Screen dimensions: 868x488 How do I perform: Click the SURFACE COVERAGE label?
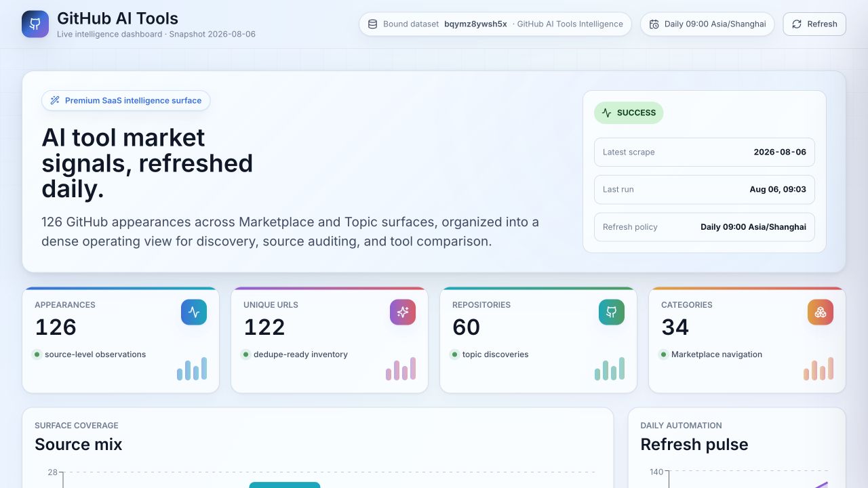point(77,426)
